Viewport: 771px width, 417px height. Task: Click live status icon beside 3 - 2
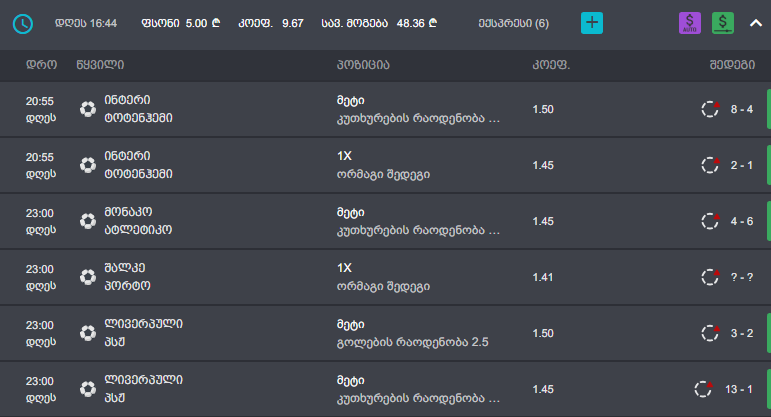pos(710,333)
